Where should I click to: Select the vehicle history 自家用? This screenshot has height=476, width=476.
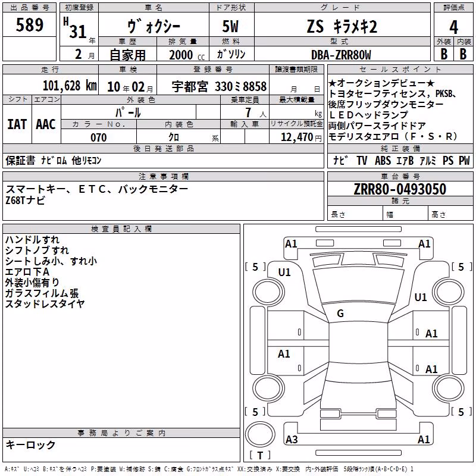click(127, 55)
